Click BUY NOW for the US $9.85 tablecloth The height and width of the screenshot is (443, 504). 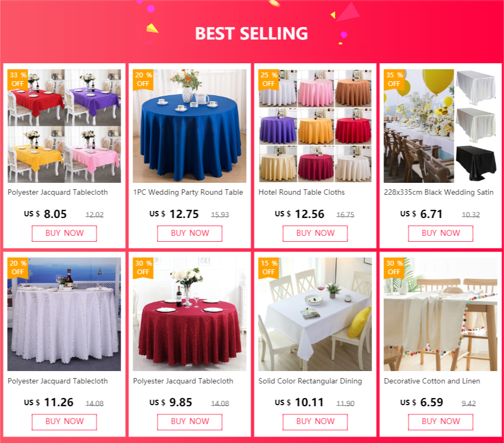pos(190,422)
